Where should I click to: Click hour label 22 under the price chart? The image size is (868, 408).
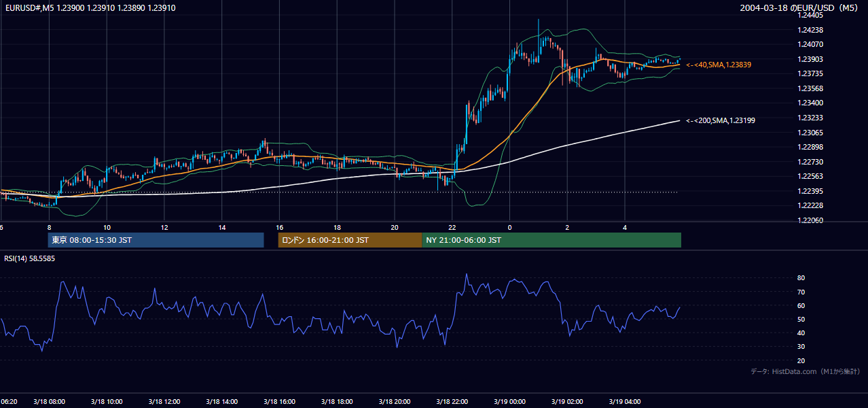pos(453,226)
